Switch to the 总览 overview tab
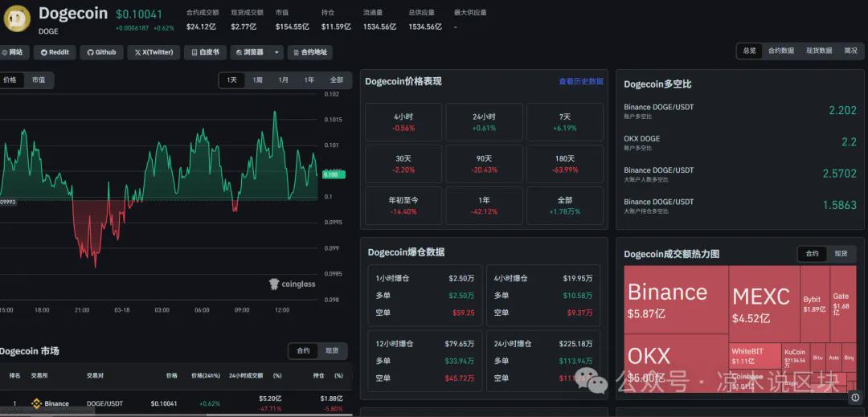868x417 pixels. (750, 51)
